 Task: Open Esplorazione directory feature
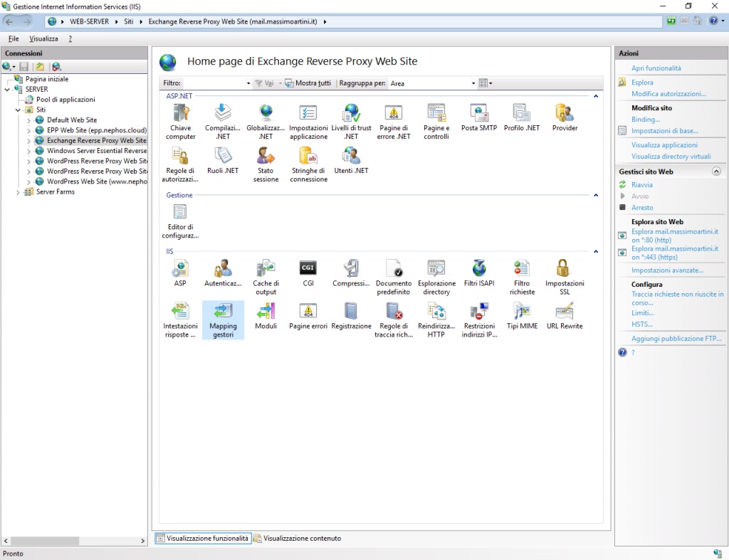click(x=436, y=277)
